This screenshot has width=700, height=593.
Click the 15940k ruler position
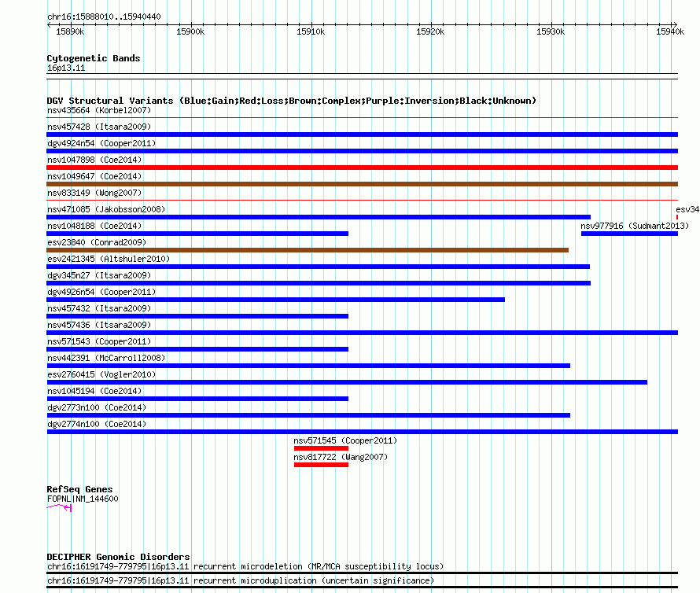pyautogui.click(x=670, y=31)
